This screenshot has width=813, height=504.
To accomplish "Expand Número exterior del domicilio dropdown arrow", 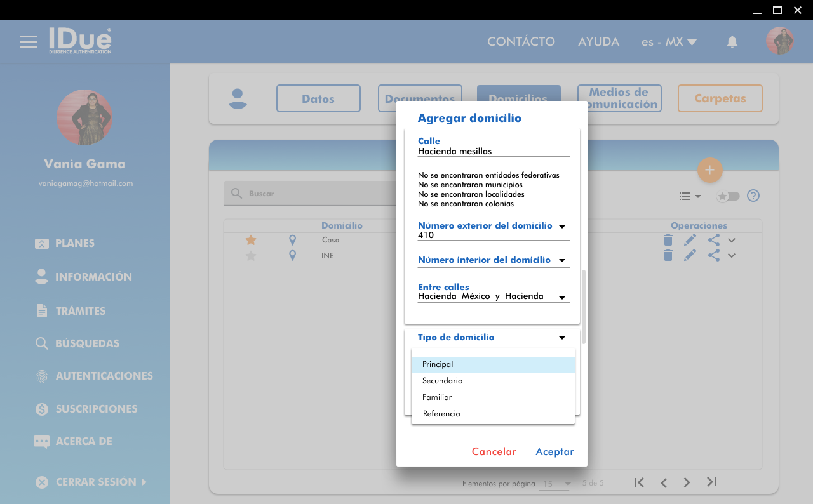I will [x=561, y=227].
